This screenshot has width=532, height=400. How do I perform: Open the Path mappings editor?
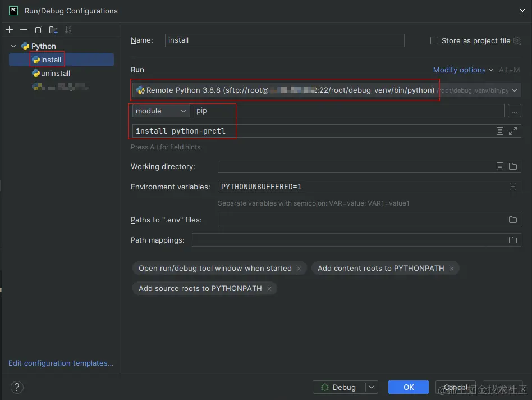click(513, 240)
